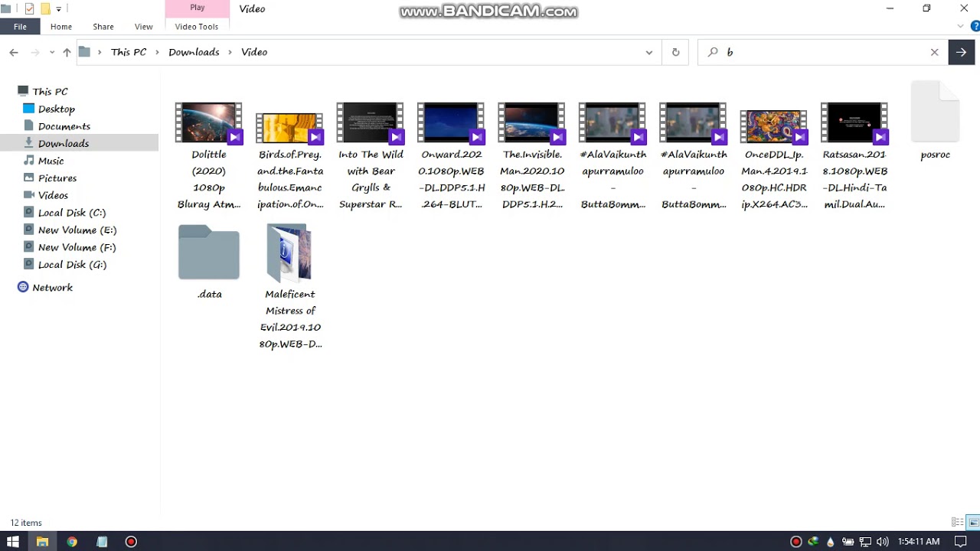Image resolution: width=980 pixels, height=551 pixels.
Task: Open the Video Tools ribbon tab
Action: 197,26
